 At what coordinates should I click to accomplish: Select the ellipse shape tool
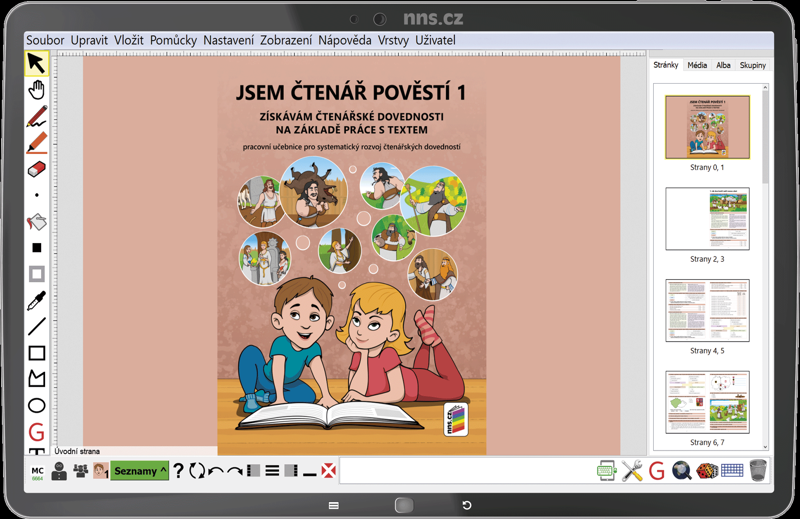click(x=37, y=406)
